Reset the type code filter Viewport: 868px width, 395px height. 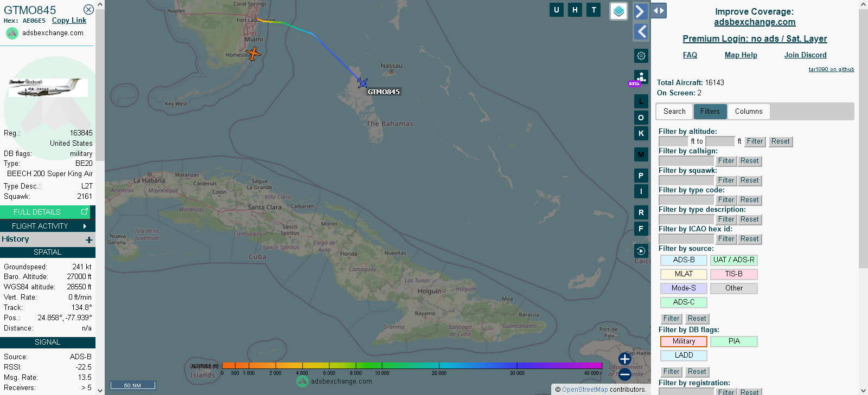point(750,200)
